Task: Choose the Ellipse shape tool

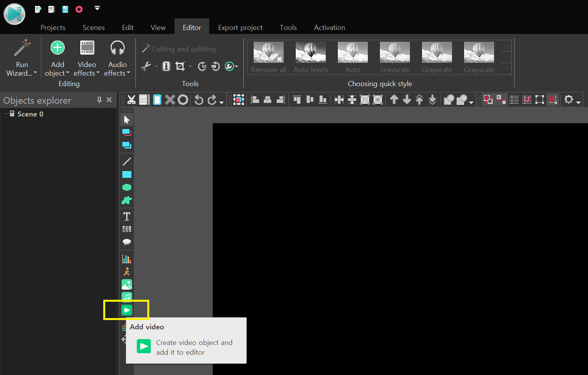Action: (x=127, y=187)
